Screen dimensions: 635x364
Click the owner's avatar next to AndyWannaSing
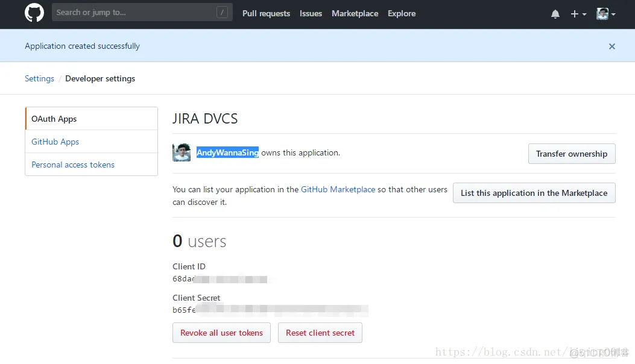pyautogui.click(x=182, y=152)
